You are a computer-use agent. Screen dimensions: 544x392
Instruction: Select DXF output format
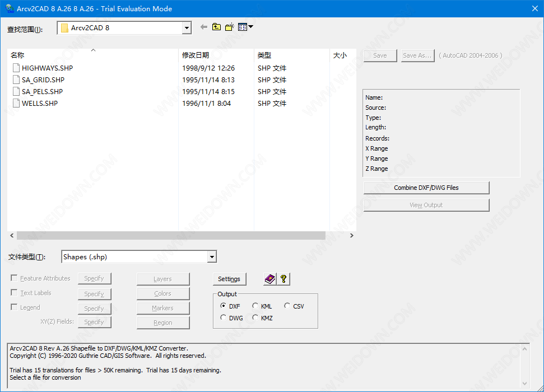[x=223, y=306]
